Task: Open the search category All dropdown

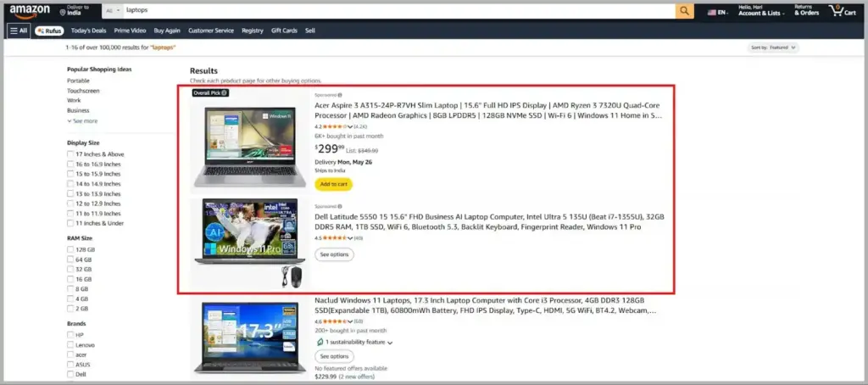Action: (x=113, y=10)
